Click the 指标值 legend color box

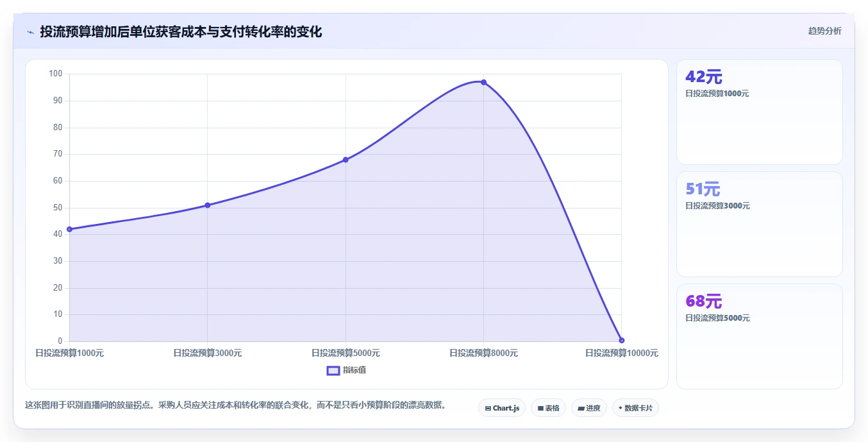tap(333, 370)
